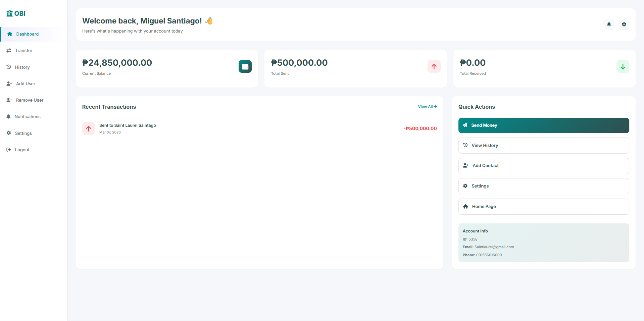Click the OBI bank logo
Screen dimensions: 644x321
[16, 13]
